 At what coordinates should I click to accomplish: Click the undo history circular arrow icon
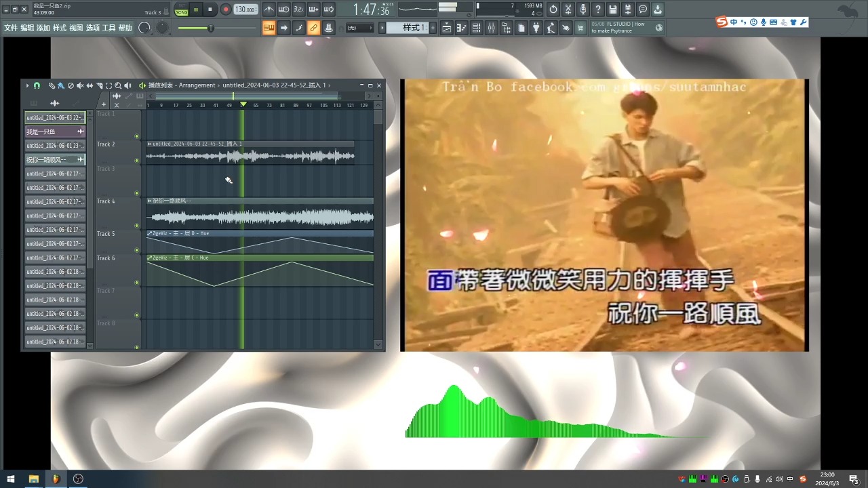point(553,9)
